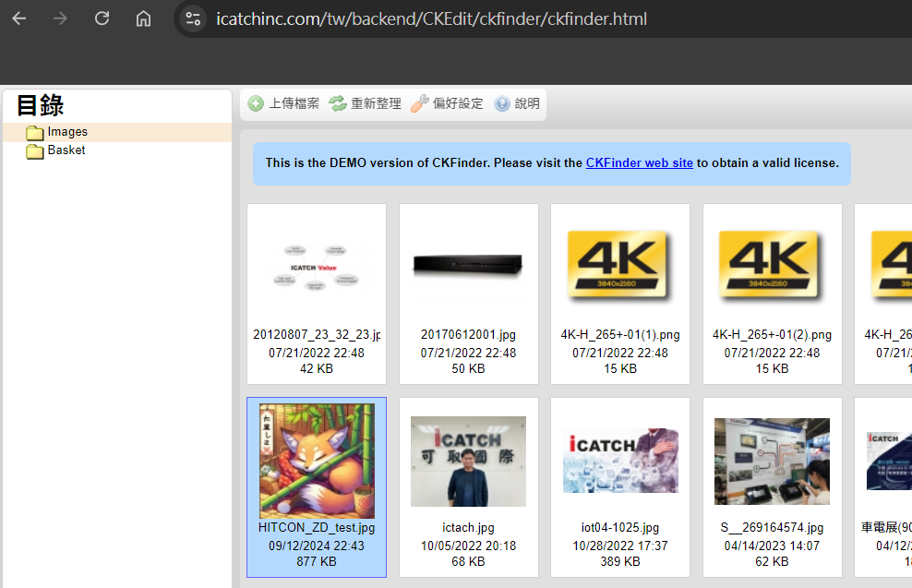Image resolution: width=912 pixels, height=588 pixels.
Task: Click file name 20120807_23_32_23.jpg
Action: click(317, 334)
